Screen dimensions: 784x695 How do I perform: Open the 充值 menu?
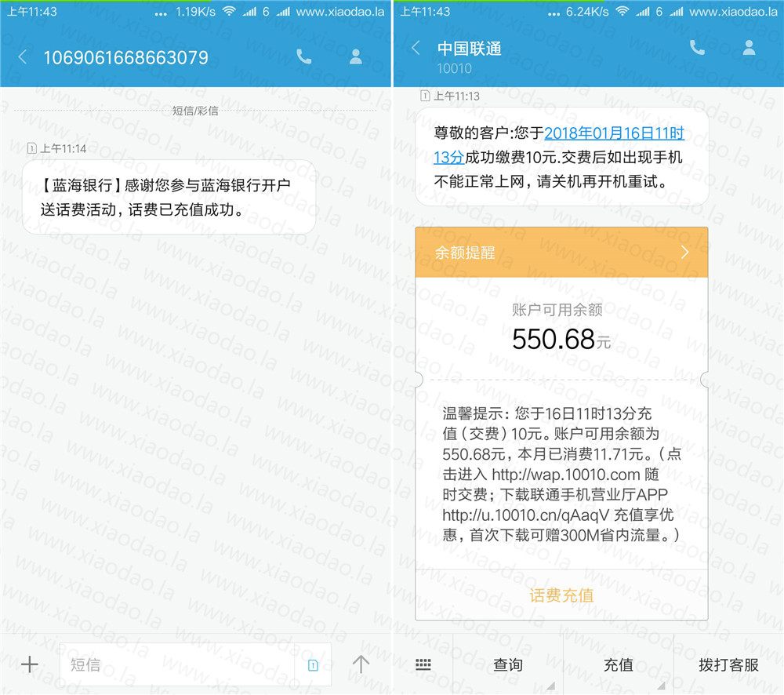[x=619, y=664]
